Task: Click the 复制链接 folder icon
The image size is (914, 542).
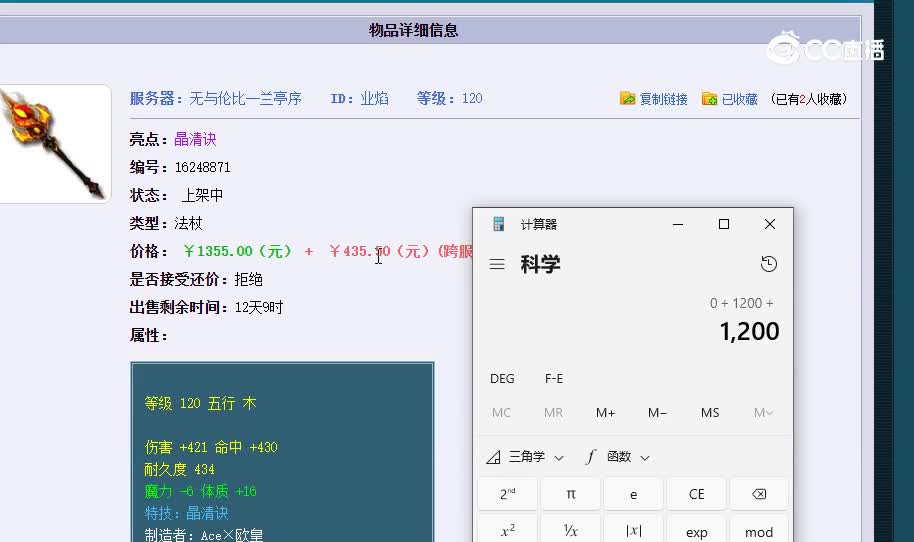Action: (627, 98)
